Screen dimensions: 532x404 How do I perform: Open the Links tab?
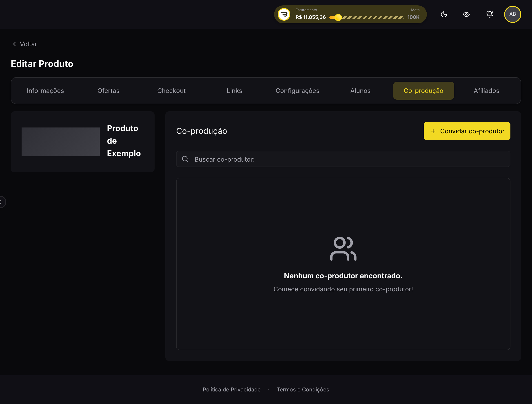(234, 91)
